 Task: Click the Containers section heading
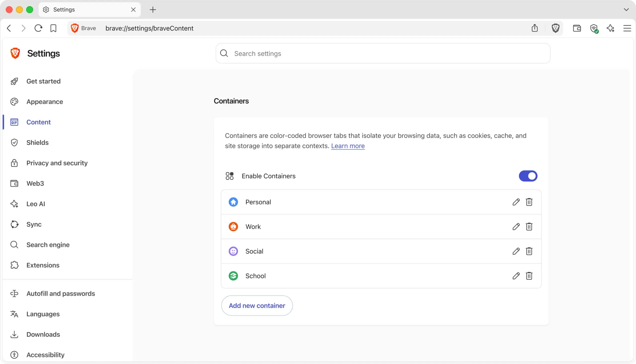[x=231, y=101]
